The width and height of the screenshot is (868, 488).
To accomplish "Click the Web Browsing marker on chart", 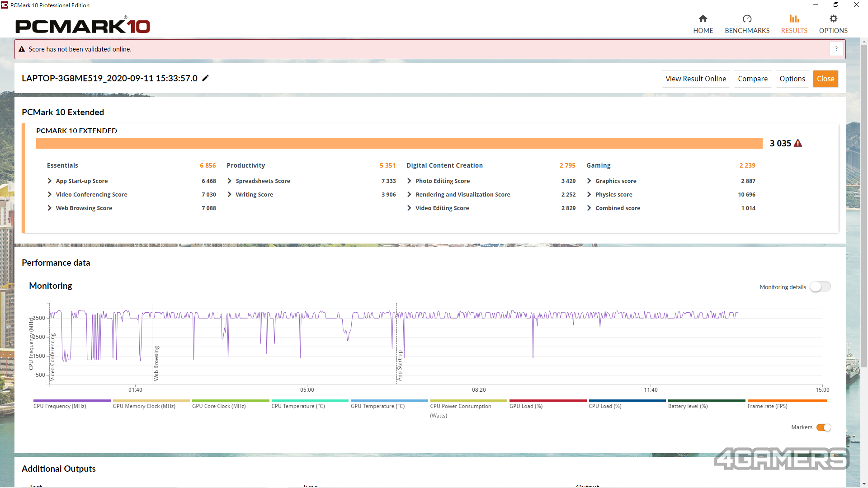I will (156, 364).
